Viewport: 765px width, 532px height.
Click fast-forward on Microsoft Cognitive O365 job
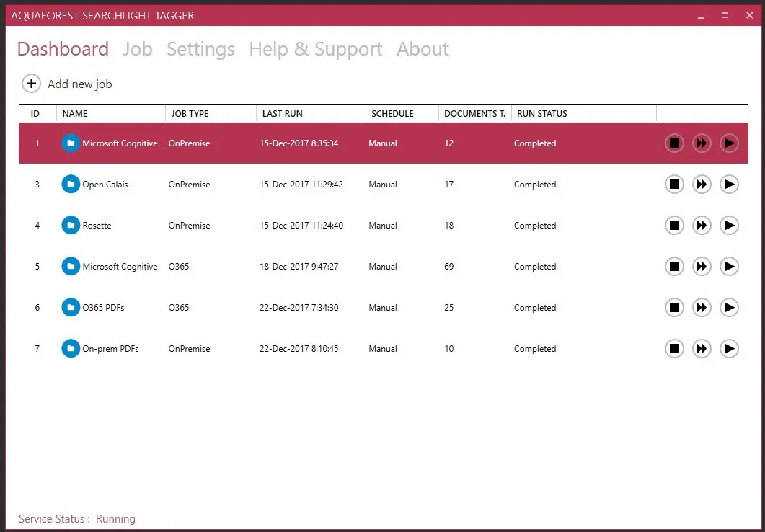coord(702,267)
